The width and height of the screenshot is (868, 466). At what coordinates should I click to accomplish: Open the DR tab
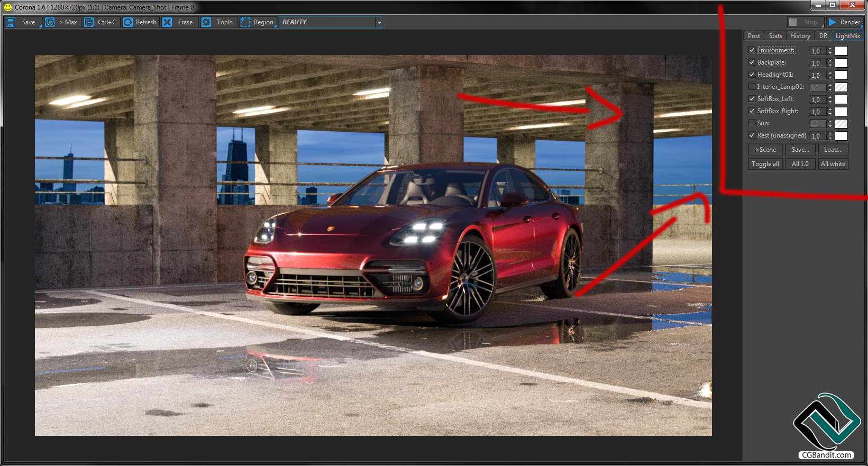[x=823, y=36]
